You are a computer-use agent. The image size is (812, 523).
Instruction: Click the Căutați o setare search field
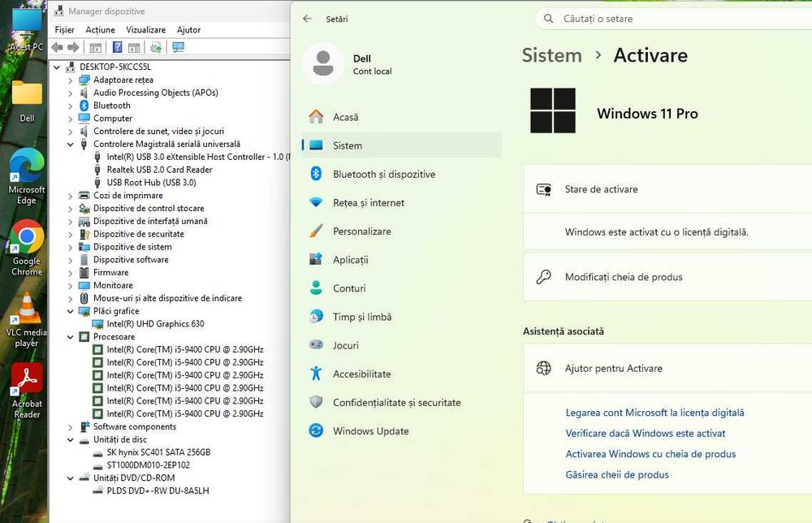674,19
